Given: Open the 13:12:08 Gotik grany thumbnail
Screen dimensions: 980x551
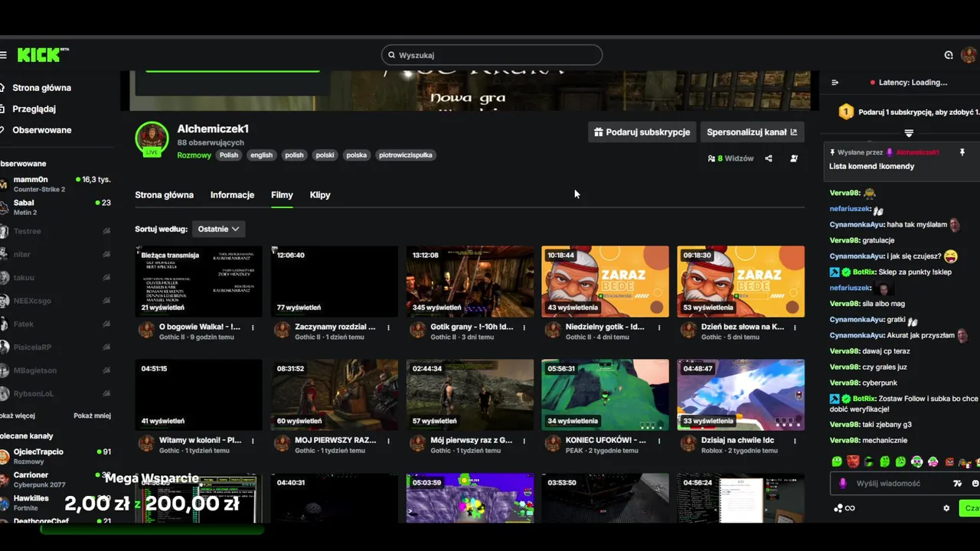Looking at the screenshot, I should pyautogui.click(x=470, y=282).
